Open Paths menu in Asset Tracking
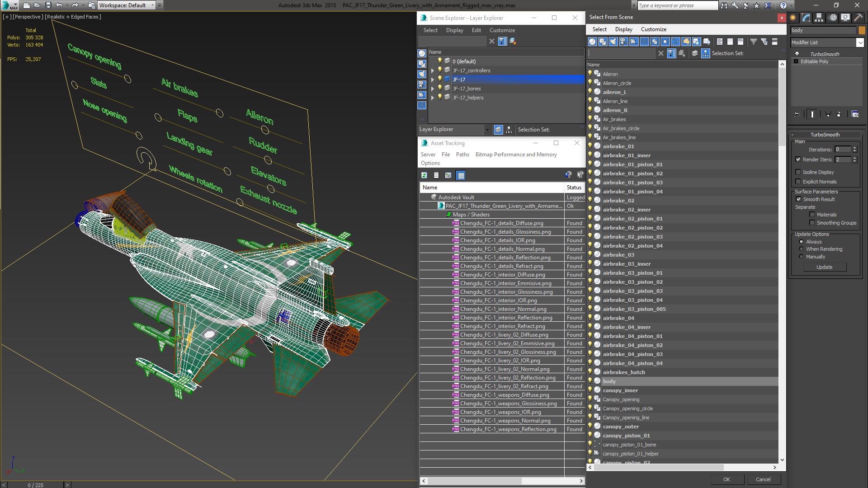The height and width of the screenshot is (488, 868). click(462, 155)
